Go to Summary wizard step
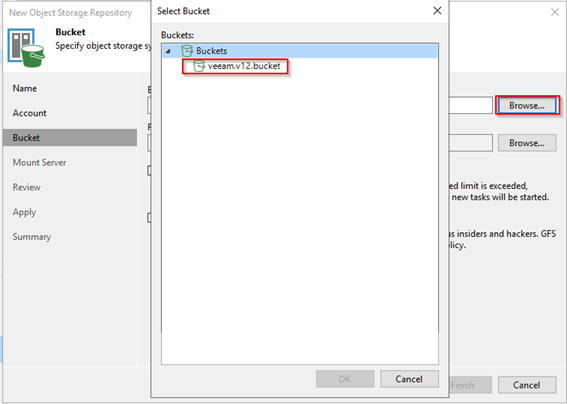This screenshot has width=567, height=404. (31, 237)
